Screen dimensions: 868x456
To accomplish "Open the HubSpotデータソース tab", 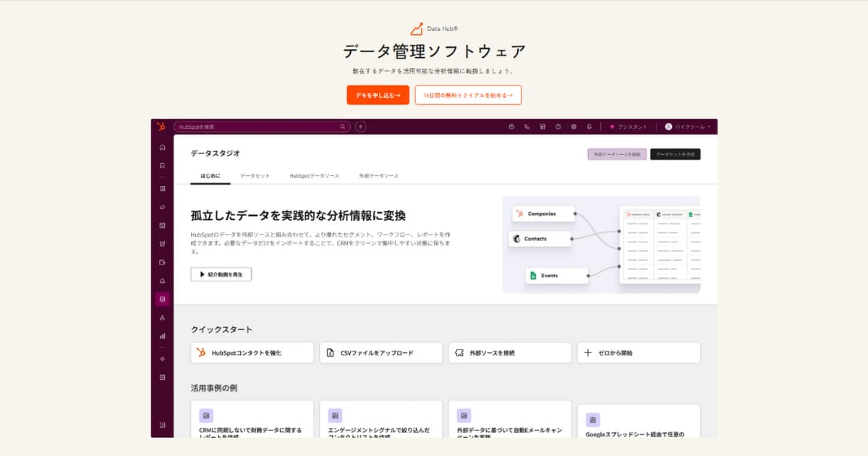I will [314, 176].
